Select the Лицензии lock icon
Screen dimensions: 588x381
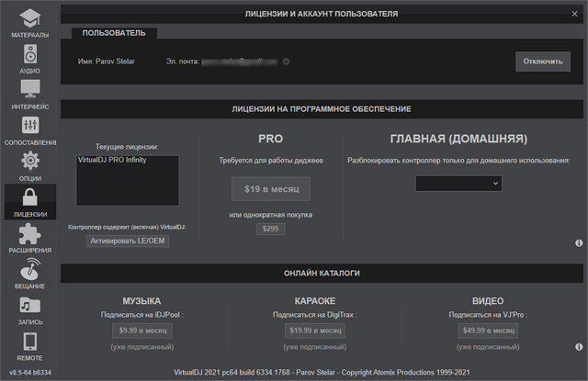tap(29, 201)
